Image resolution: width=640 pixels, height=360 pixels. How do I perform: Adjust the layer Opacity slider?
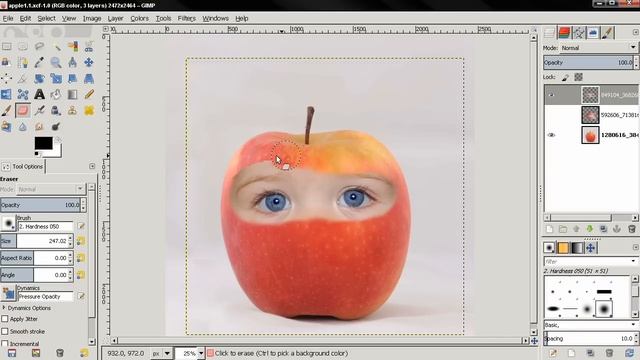(x=588, y=62)
